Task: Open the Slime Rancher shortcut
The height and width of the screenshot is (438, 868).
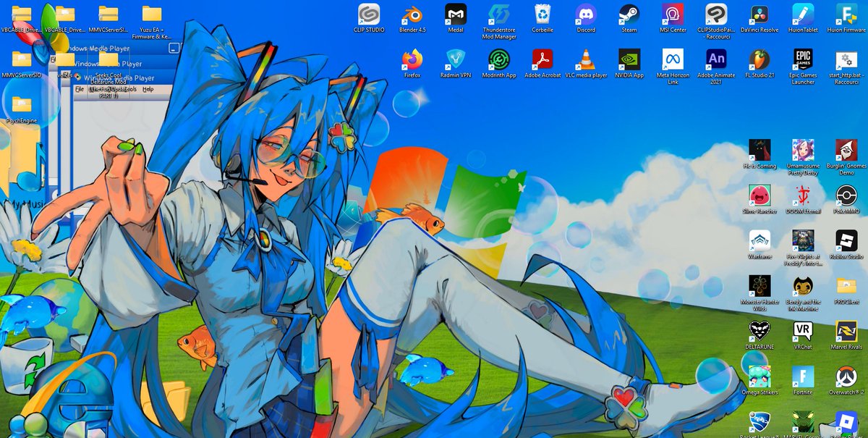Action: click(x=759, y=195)
